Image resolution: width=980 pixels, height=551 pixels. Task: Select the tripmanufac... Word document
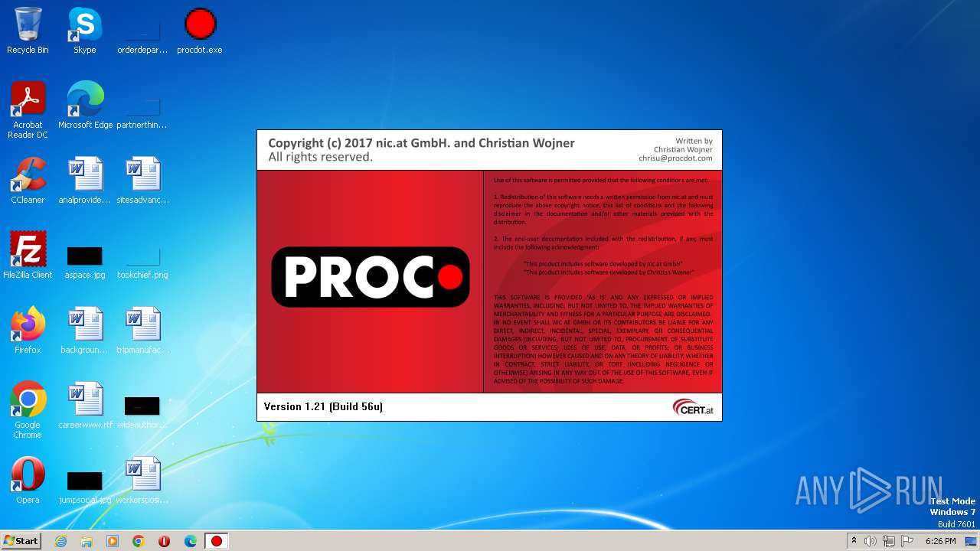(142, 331)
